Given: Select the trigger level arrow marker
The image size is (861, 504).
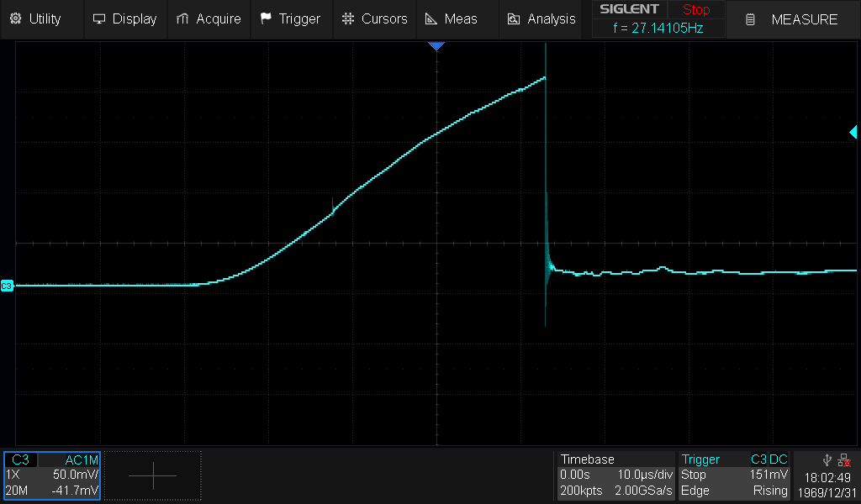Looking at the screenshot, I should pos(853,132).
